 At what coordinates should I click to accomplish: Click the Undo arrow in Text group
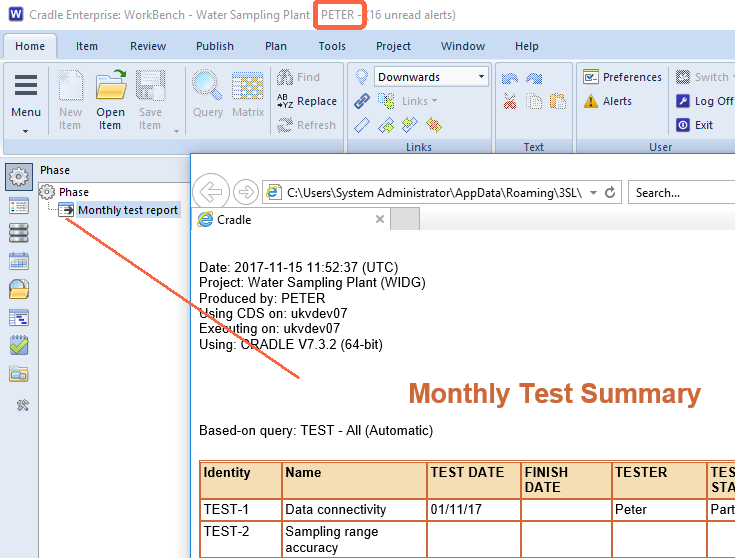(x=510, y=78)
